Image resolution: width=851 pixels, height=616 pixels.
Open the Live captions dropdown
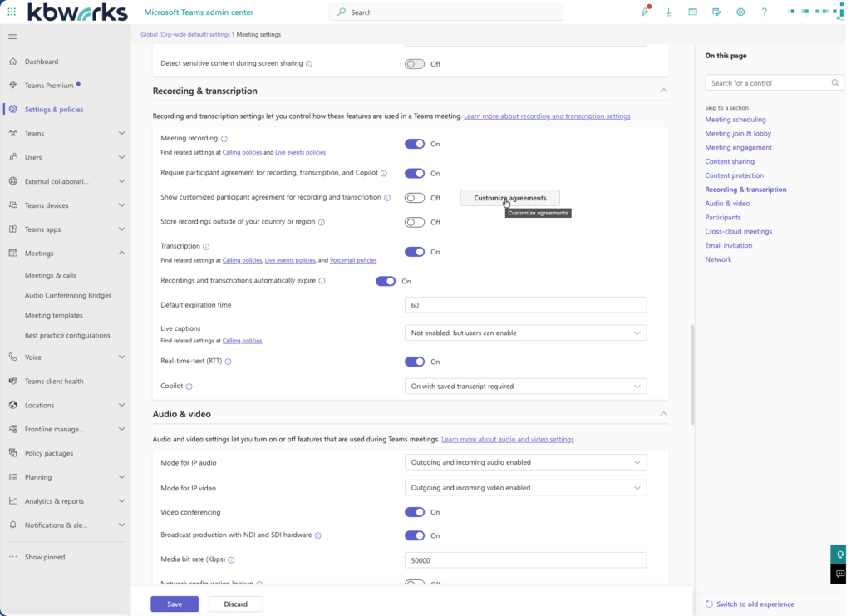(525, 333)
